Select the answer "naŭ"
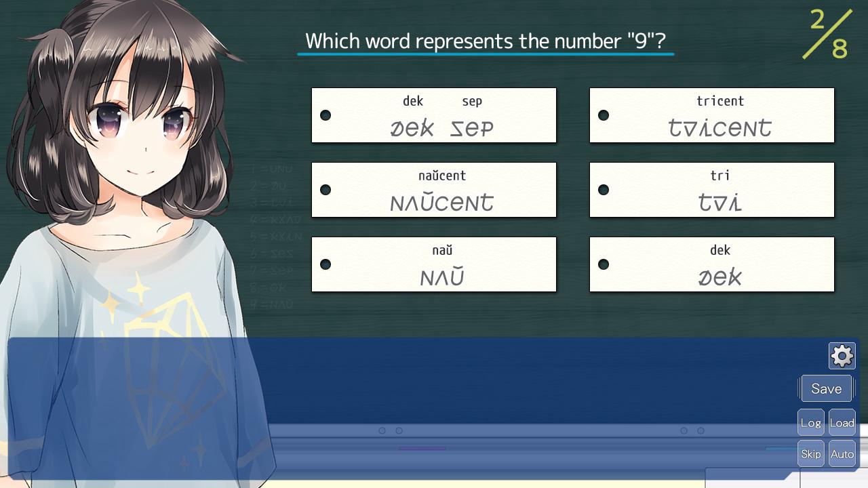Image resolution: width=868 pixels, height=488 pixels. coord(434,264)
